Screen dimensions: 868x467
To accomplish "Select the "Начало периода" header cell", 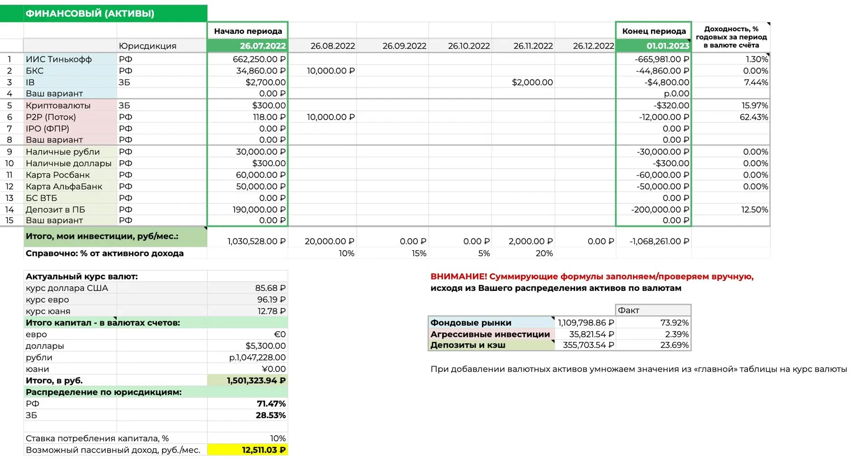I will (x=248, y=31).
